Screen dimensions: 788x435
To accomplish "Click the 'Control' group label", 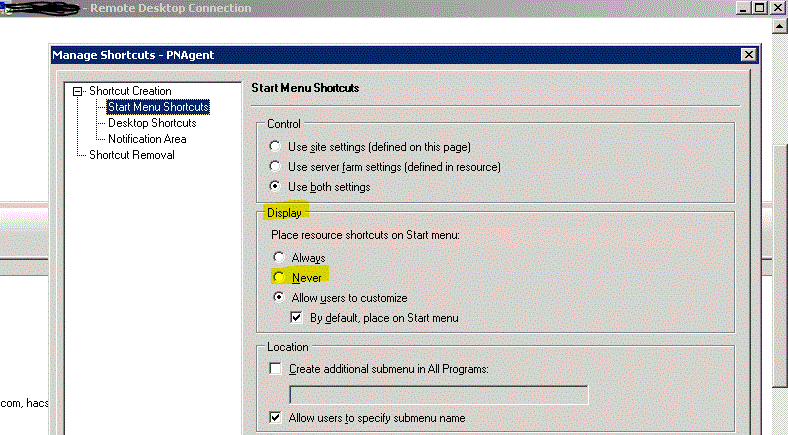I will [x=284, y=124].
